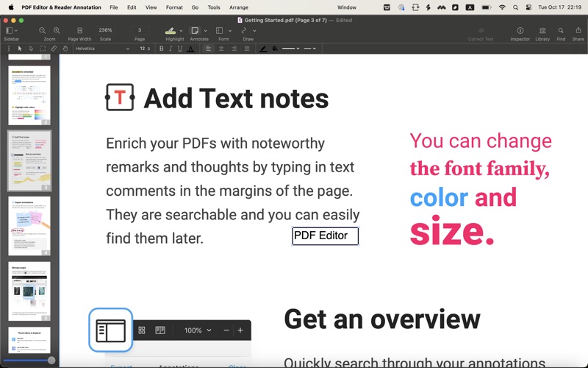This screenshot has width=588, height=368.
Task: Select page 5 thumbnail in sidebar
Action: pos(29,291)
